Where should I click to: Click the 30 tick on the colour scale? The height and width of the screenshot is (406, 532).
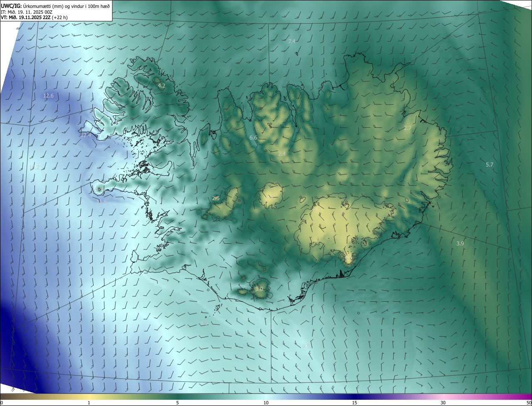pos(443,403)
